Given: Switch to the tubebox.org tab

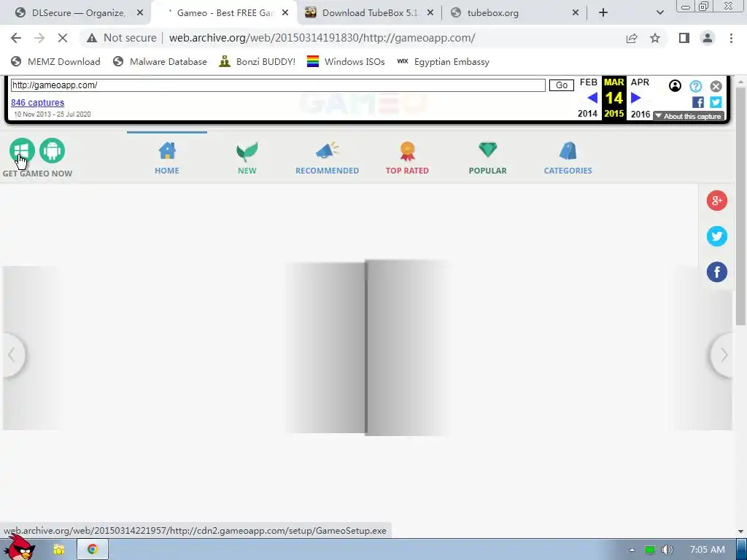Looking at the screenshot, I should tap(514, 13).
